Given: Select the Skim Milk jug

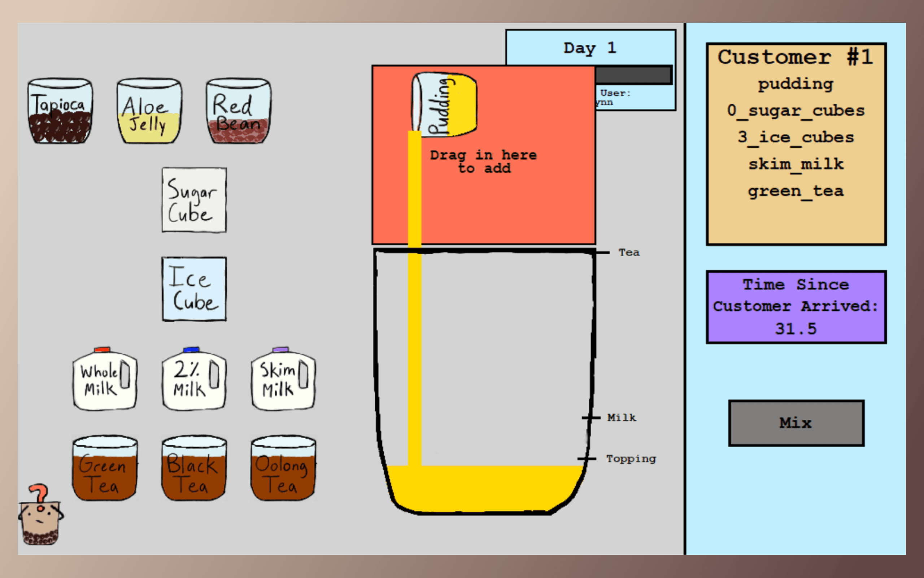Looking at the screenshot, I should click(x=283, y=379).
